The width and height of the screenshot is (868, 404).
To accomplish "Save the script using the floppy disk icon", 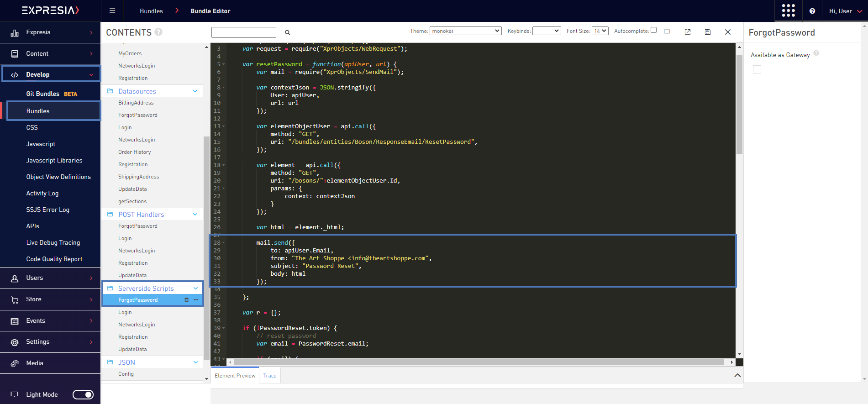I will tap(708, 32).
